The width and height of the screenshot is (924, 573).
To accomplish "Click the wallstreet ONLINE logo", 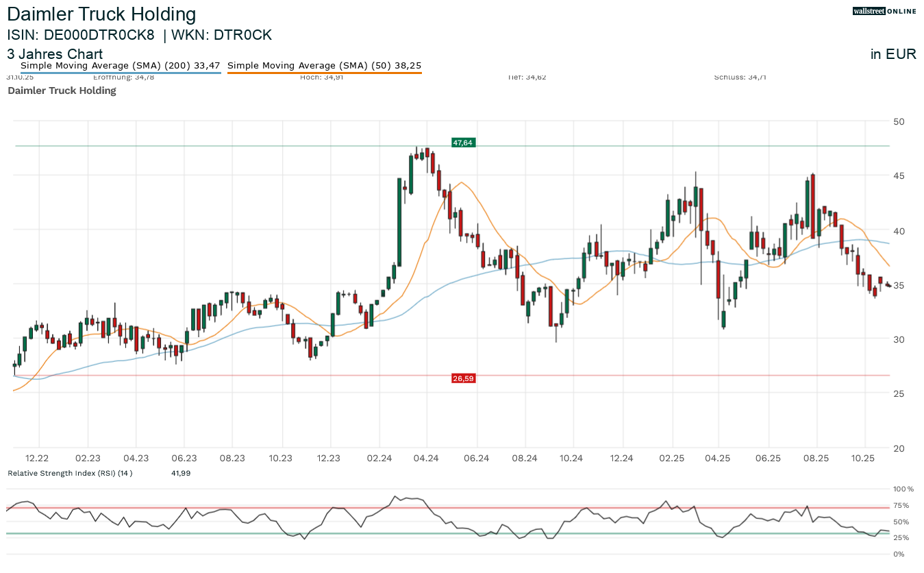I will tap(884, 11).
